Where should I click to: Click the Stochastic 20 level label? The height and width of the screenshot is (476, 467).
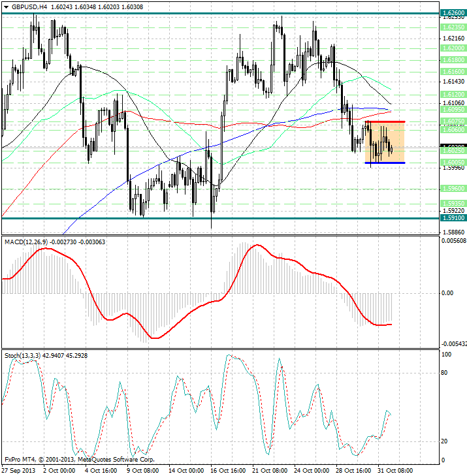pyautogui.click(x=445, y=441)
